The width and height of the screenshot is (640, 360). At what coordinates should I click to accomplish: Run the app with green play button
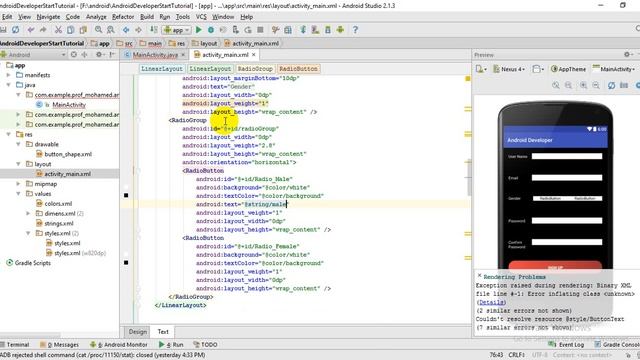pyautogui.click(x=199, y=30)
